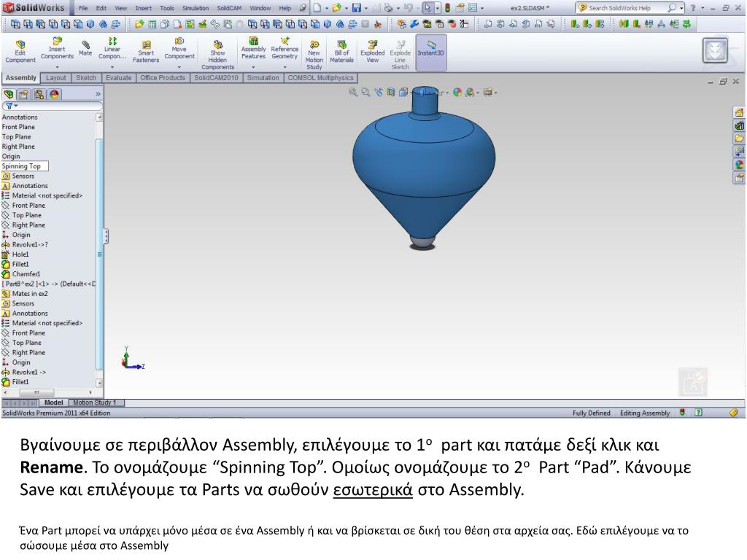This screenshot has width=747, height=560.
Task: Click the Zoom to Area icon
Action: point(365,93)
